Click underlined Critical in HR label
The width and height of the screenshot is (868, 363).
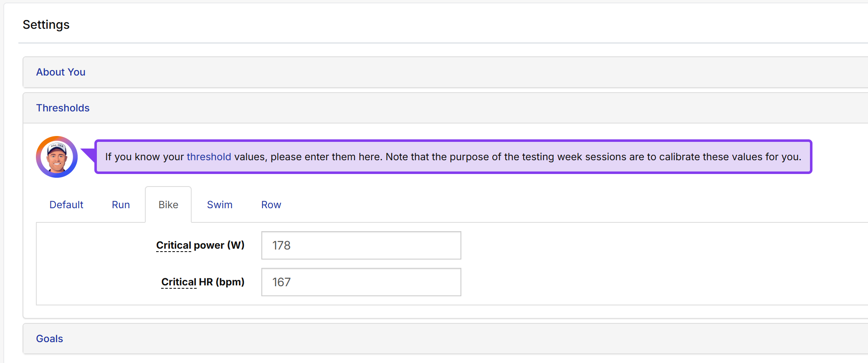pos(179,282)
